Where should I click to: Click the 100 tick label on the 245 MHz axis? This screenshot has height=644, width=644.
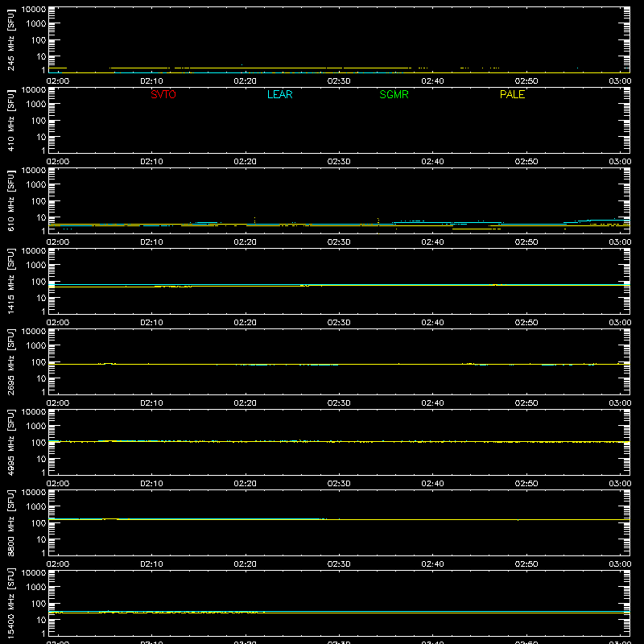tap(39, 40)
